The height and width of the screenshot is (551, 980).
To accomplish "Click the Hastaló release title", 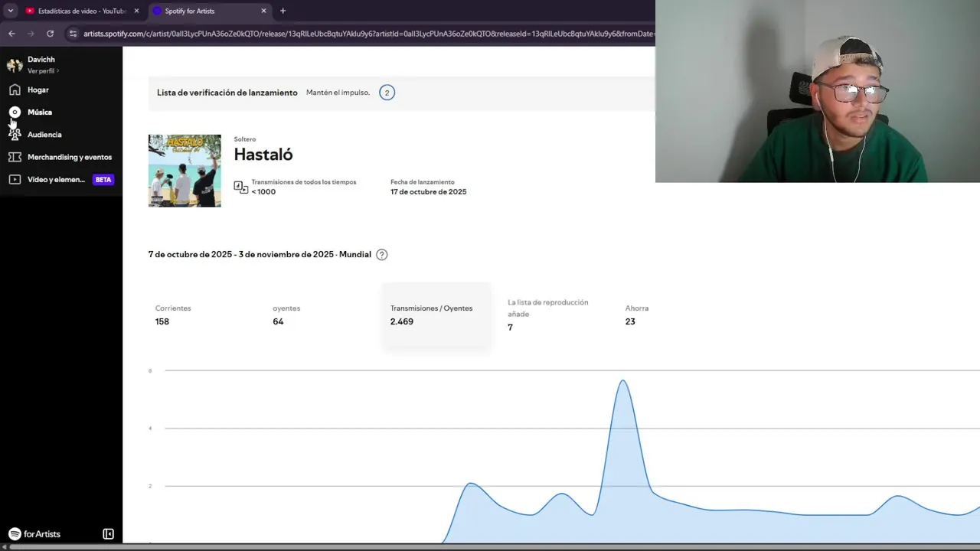I will (x=263, y=155).
